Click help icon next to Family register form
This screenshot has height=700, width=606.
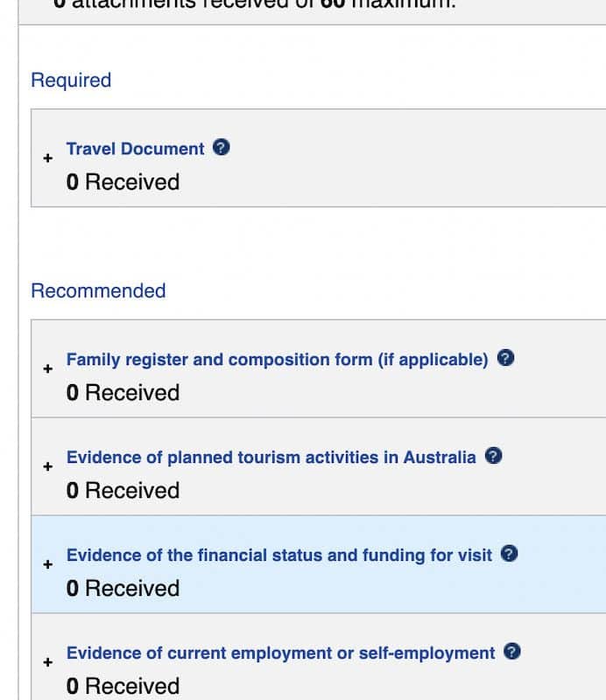tap(505, 358)
